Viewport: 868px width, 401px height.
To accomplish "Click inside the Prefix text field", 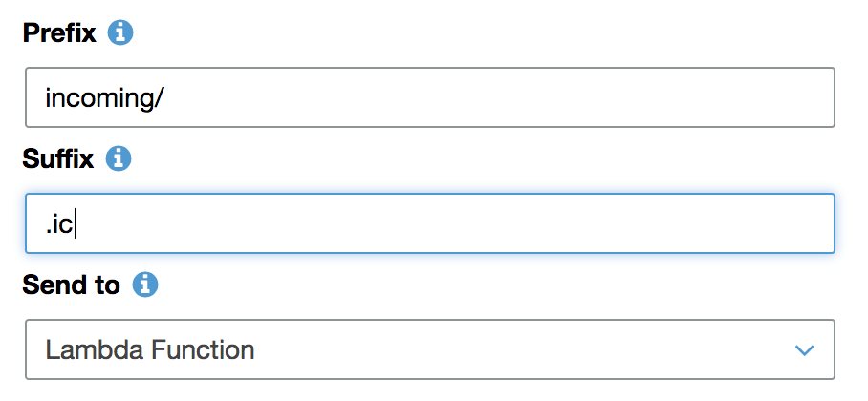I will [x=430, y=97].
